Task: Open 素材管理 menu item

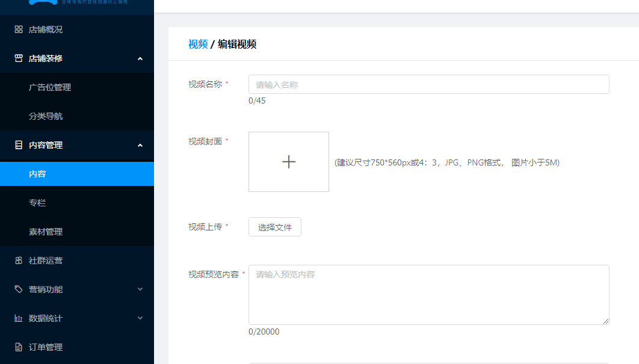Action: 46,232
